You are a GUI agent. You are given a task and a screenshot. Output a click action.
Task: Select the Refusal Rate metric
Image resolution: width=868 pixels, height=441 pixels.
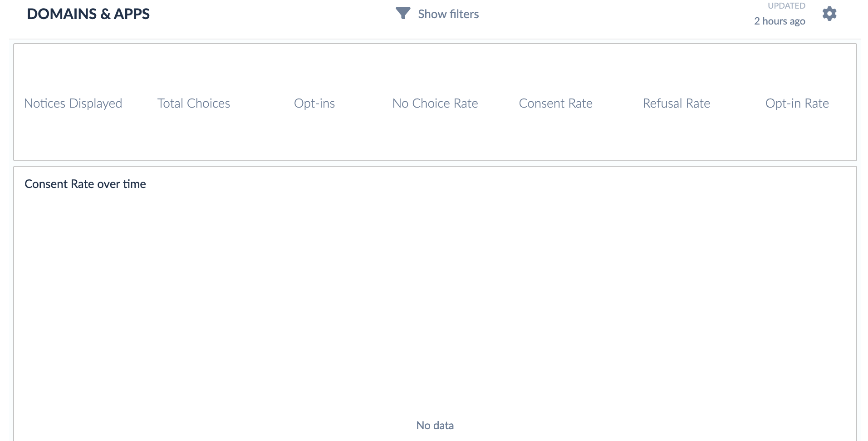pyautogui.click(x=676, y=104)
